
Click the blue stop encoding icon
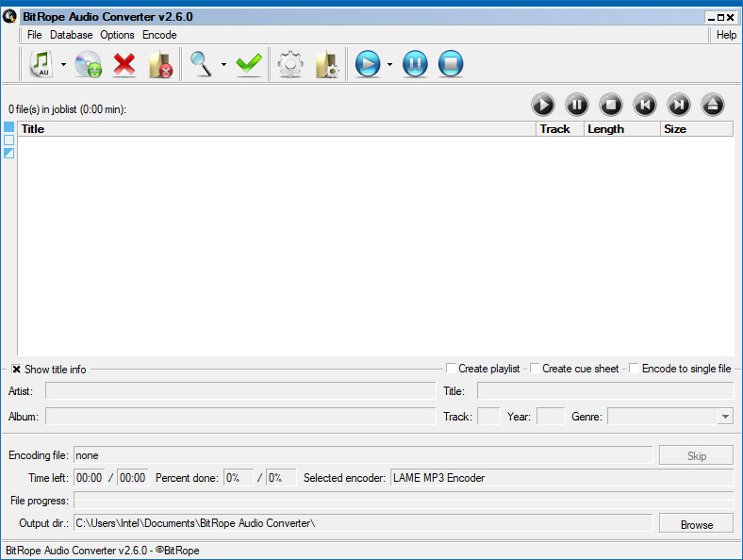tap(451, 64)
